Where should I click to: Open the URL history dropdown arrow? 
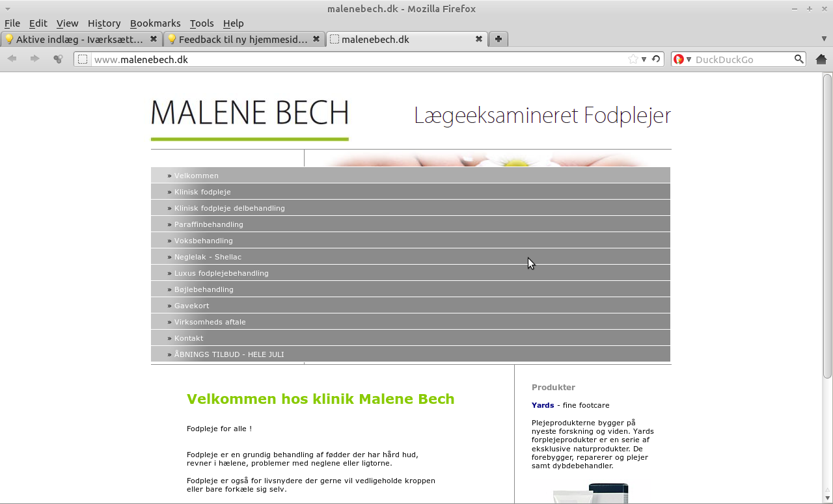point(644,59)
